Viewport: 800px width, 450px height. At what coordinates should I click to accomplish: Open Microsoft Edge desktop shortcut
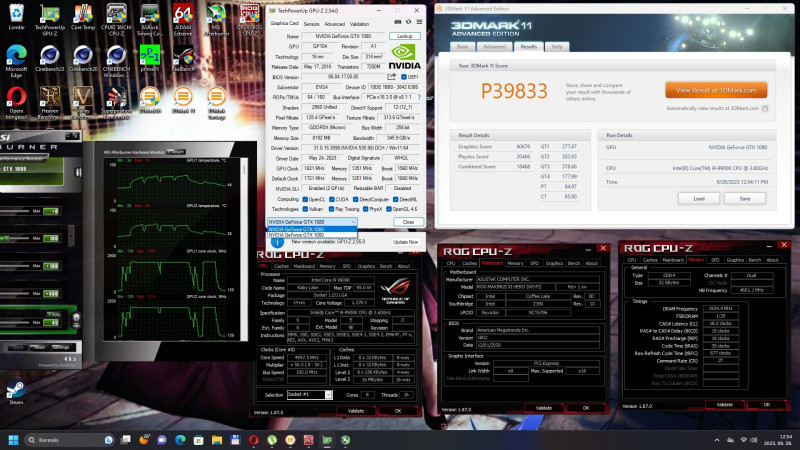coord(16,61)
